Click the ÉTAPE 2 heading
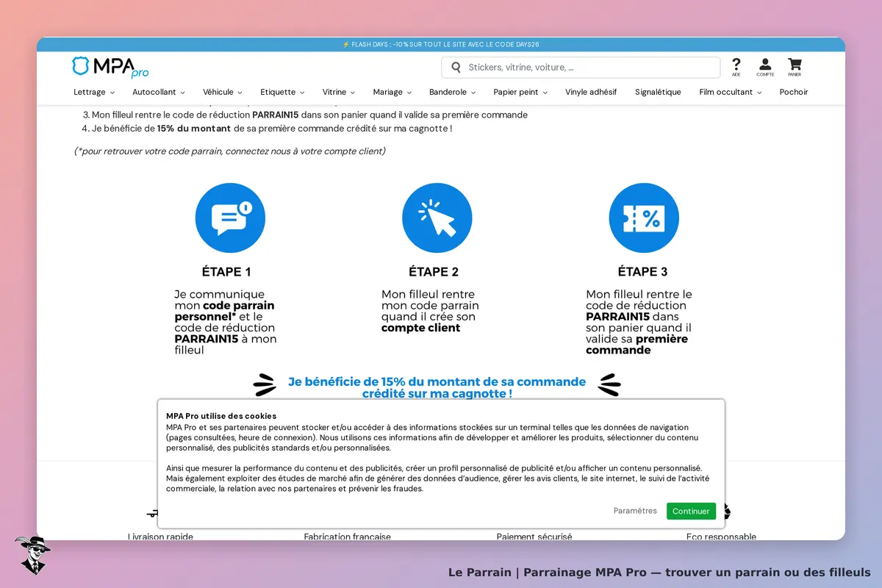 click(x=434, y=272)
